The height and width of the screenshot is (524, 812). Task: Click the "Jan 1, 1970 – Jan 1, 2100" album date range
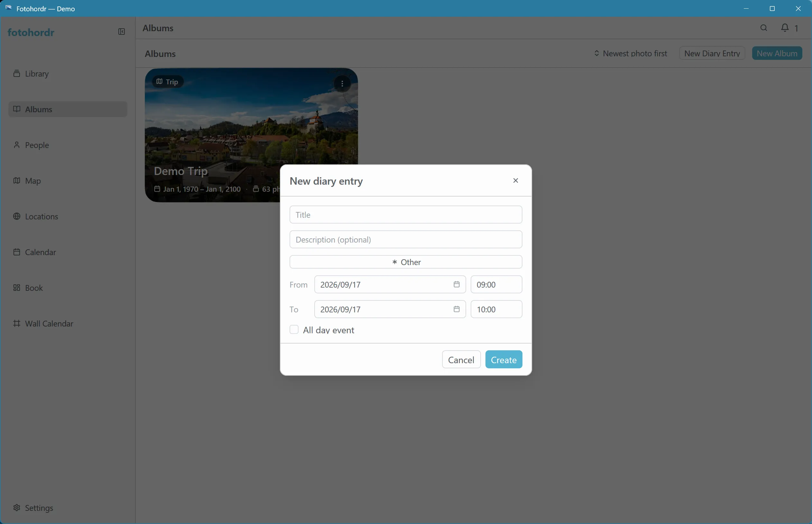(x=201, y=189)
